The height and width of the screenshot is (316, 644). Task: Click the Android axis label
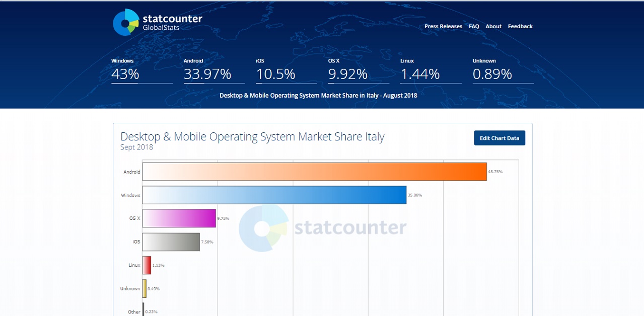pyautogui.click(x=132, y=172)
